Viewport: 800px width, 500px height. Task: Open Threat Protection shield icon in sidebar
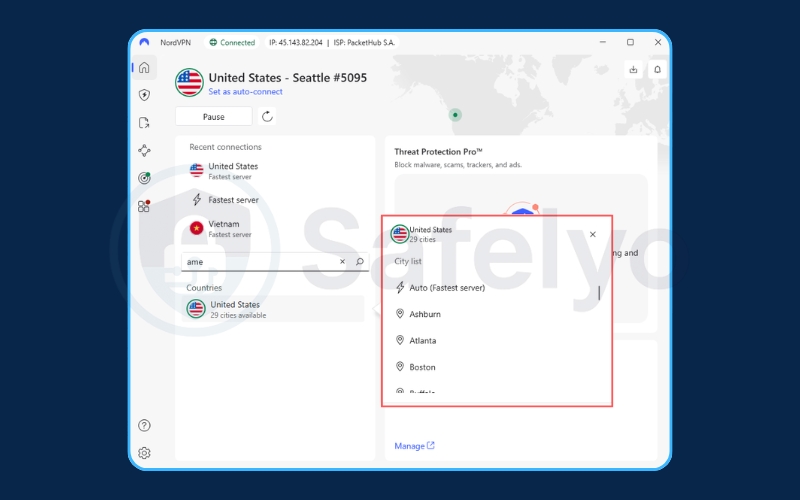[144, 95]
